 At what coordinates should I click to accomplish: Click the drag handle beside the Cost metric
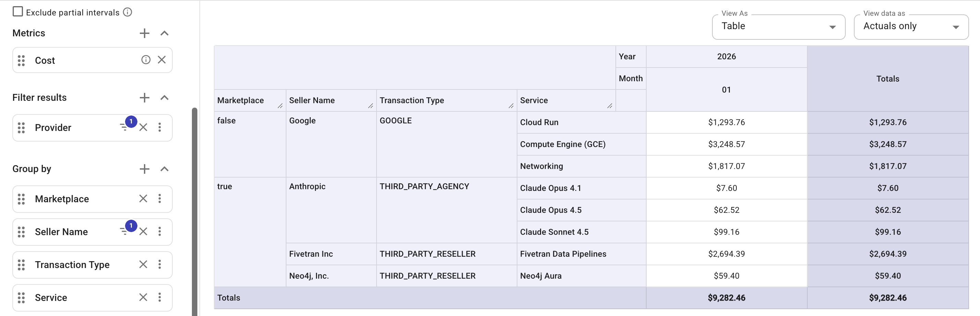tap(22, 60)
